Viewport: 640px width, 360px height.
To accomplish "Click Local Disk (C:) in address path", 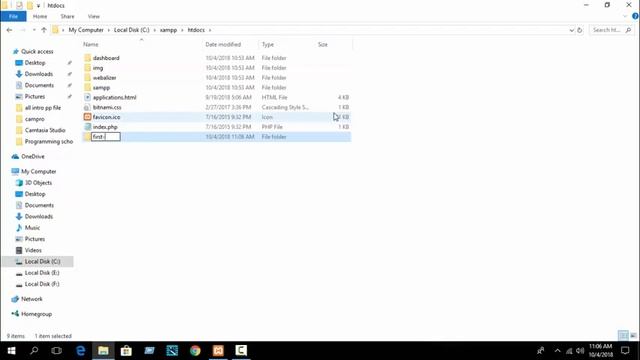I will (x=131, y=30).
